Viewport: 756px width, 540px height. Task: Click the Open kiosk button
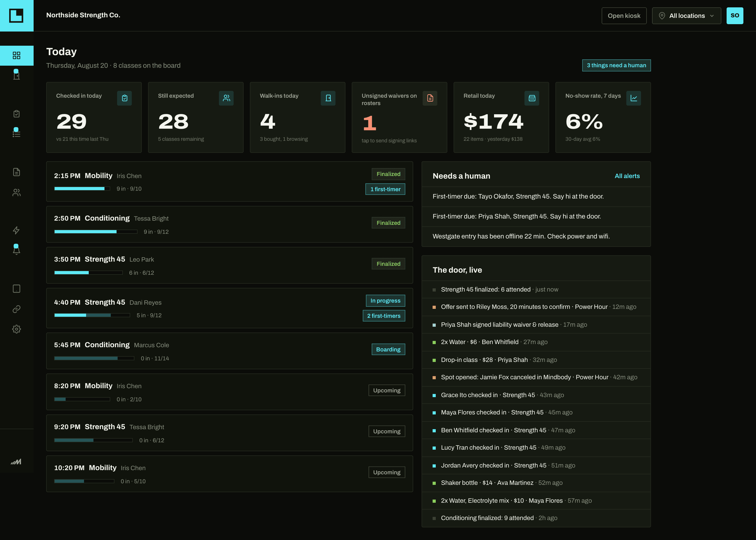624,16
